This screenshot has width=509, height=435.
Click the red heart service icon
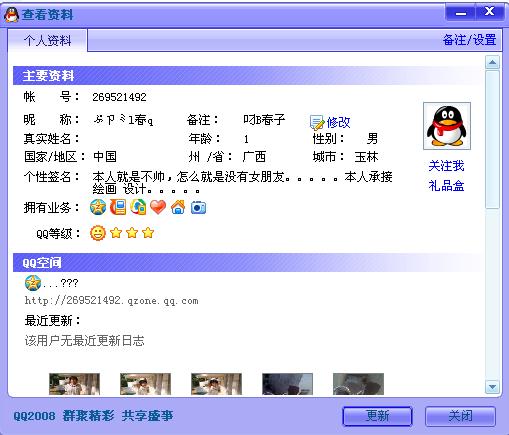(x=158, y=207)
